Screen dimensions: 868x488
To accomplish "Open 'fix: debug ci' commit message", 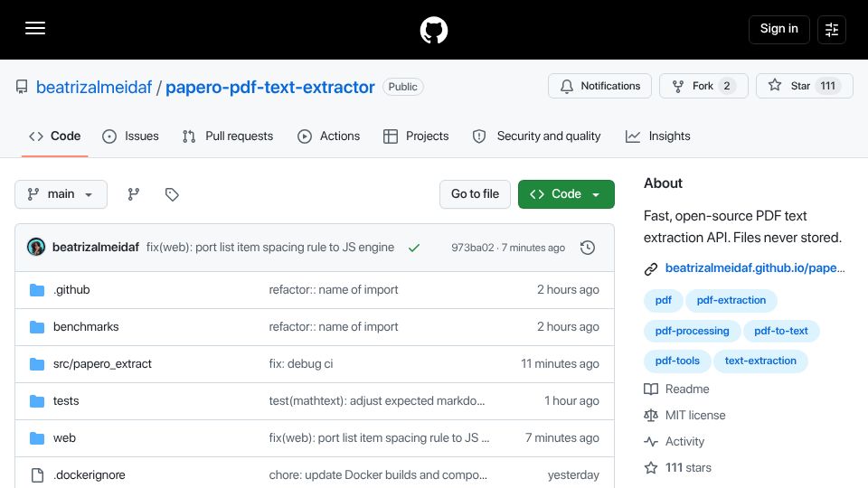I will click(300, 363).
